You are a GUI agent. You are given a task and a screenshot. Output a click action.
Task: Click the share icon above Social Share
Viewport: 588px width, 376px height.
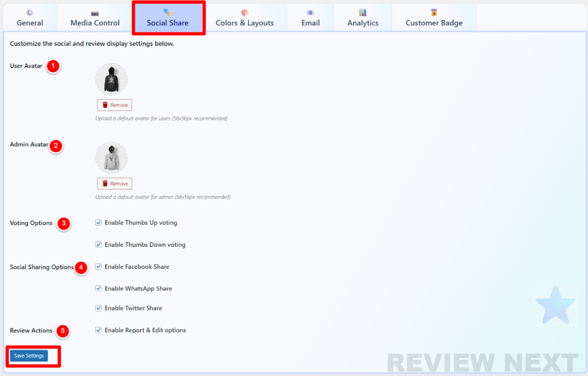[168, 12]
